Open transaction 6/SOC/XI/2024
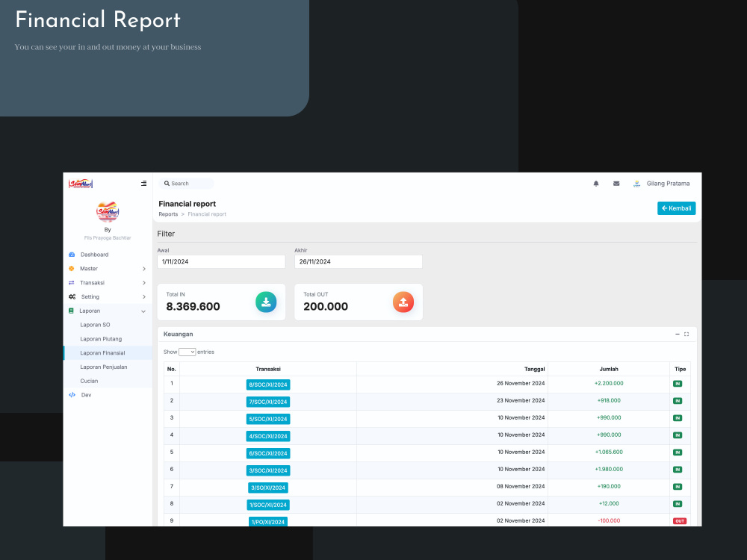Viewport: 747px width, 560px height. [268, 453]
